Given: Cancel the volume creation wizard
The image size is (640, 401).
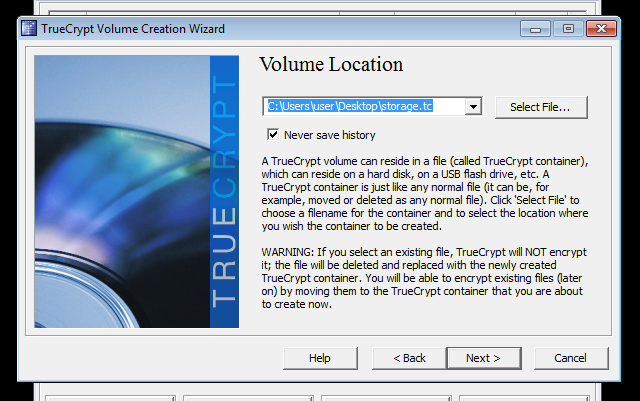Looking at the screenshot, I should [570, 358].
